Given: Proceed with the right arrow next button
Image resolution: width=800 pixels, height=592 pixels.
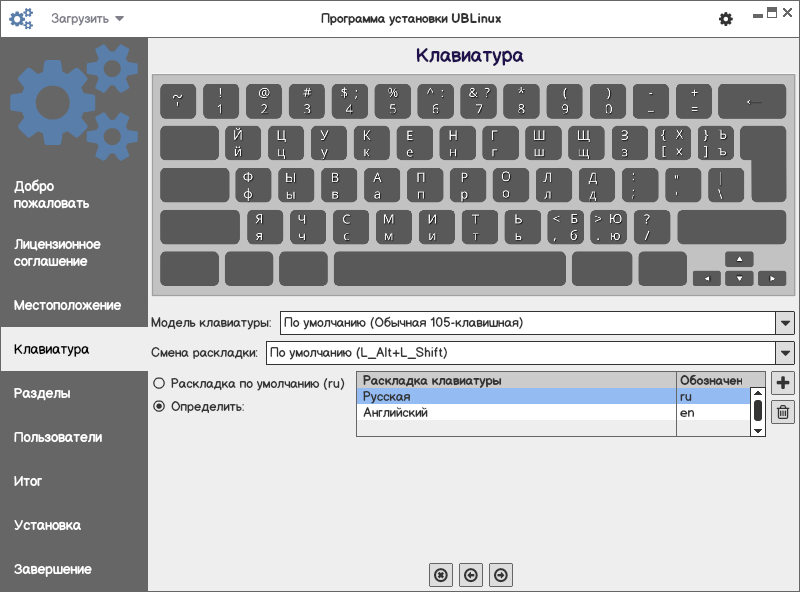Looking at the screenshot, I should pos(501,575).
